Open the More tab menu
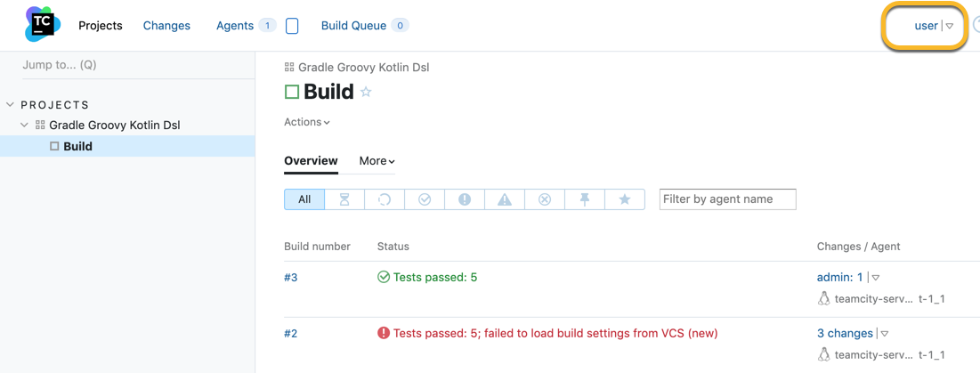Screen dimensions: 980x373 tap(377, 161)
